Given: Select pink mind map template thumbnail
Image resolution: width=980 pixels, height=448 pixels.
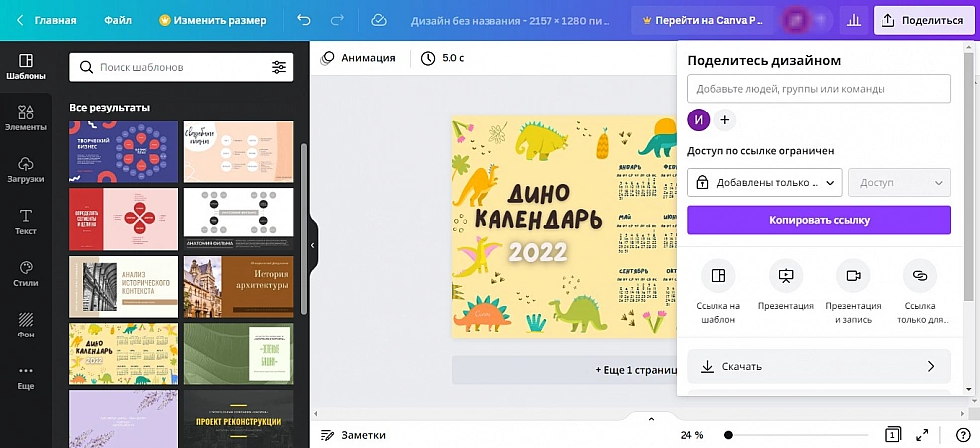Looking at the screenshot, I should point(238,152).
